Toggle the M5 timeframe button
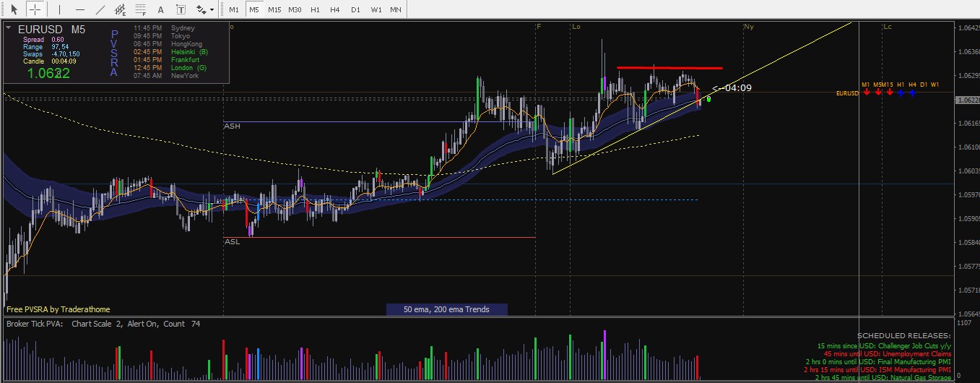The image size is (980, 383). point(253,10)
